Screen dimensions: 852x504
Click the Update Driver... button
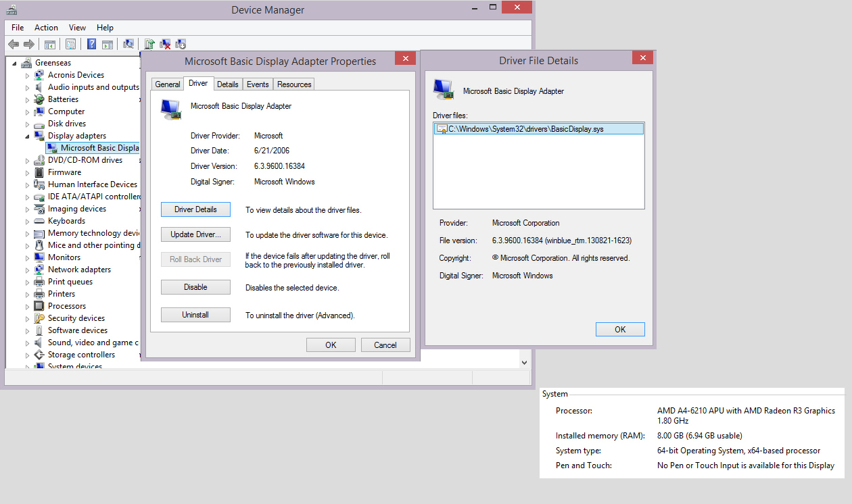point(195,235)
